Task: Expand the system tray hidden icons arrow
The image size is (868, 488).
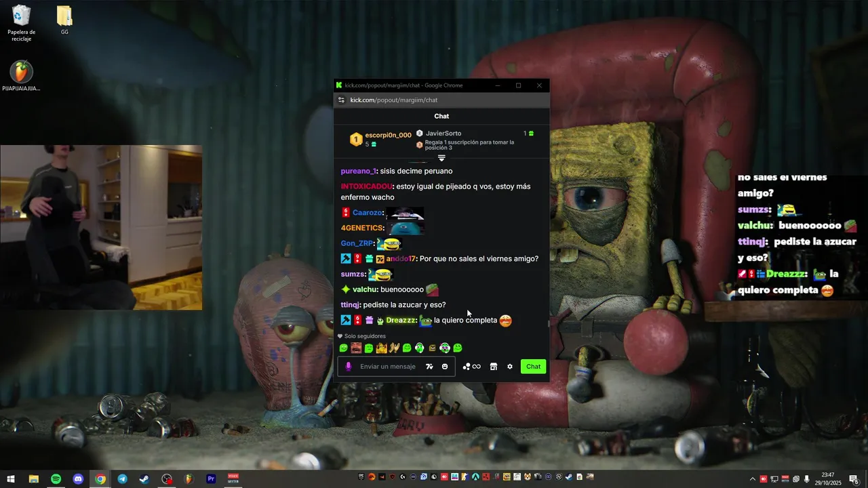Action: (x=752, y=479)
